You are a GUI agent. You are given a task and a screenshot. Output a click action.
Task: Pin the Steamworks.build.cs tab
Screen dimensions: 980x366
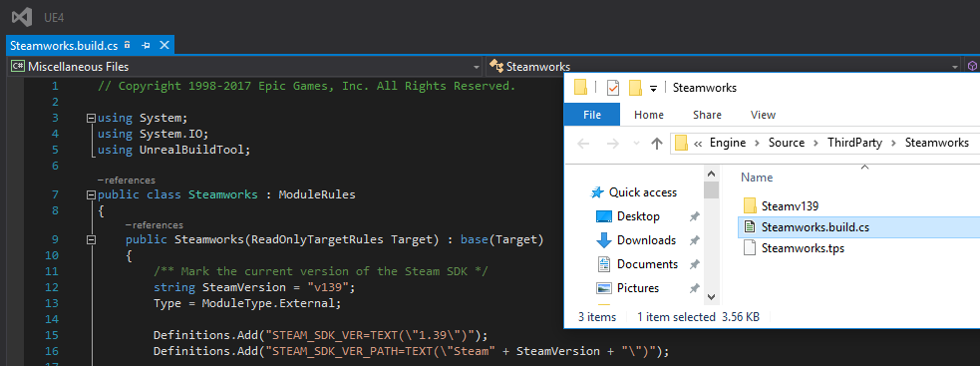tap(147, 45)
